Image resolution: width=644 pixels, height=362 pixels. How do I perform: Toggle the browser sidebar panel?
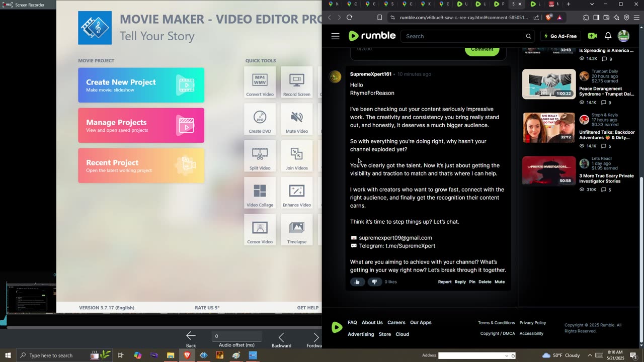coord(596,18)
